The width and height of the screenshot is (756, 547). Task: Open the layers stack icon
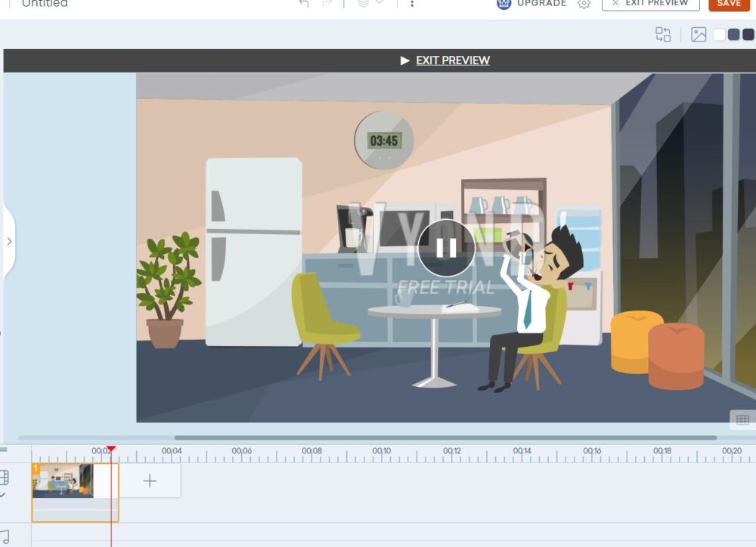(363, 4)
